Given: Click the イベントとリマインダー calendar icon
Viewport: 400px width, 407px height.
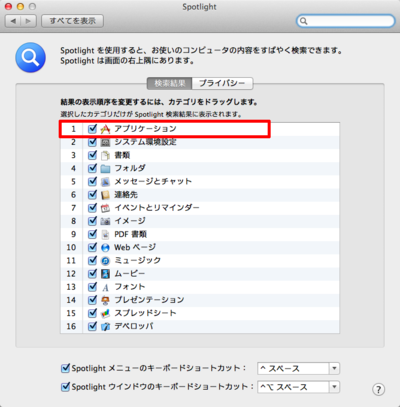Looking at the screenshot, I should tap(105, 208).
